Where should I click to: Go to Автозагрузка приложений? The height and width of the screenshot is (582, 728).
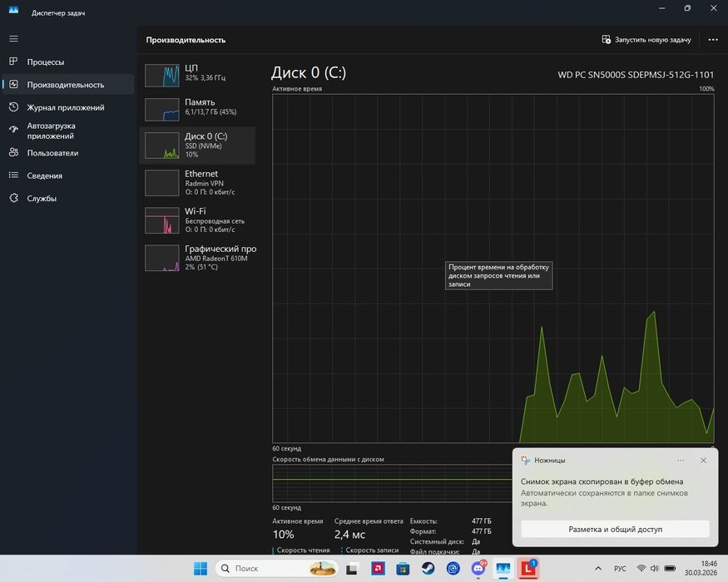68,131
